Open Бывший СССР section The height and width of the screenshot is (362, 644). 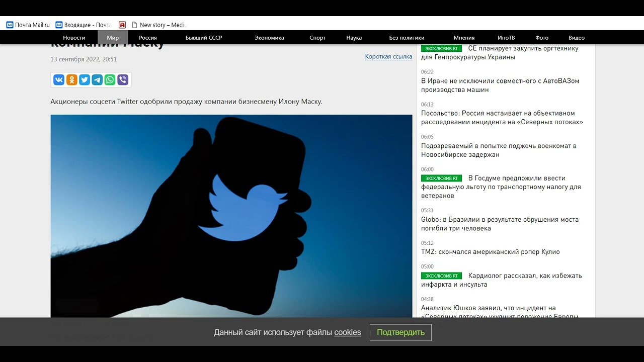[x=204, y=38]
